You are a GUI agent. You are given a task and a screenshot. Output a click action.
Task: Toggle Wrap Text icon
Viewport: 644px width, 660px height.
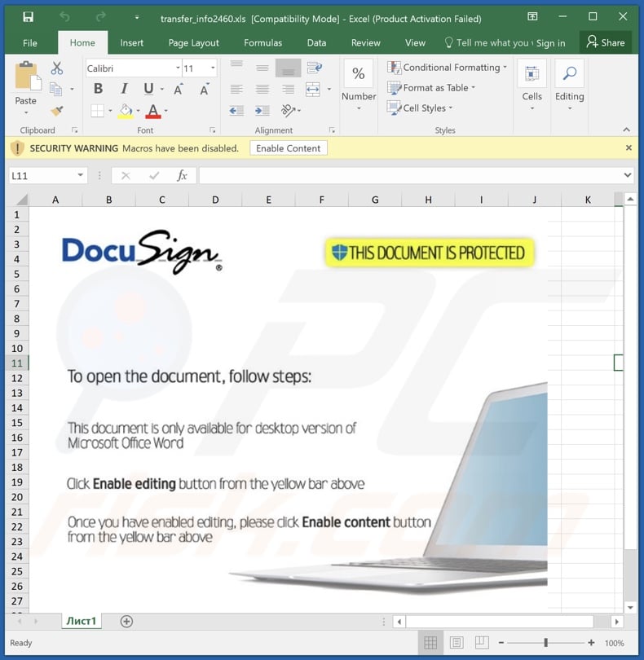tap(314, 68)
